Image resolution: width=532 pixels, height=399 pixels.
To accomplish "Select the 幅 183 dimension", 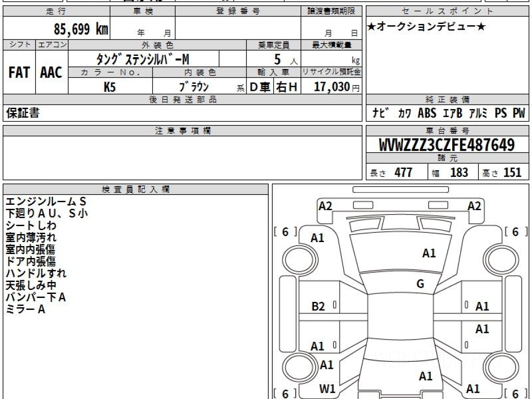I will 450,173.
